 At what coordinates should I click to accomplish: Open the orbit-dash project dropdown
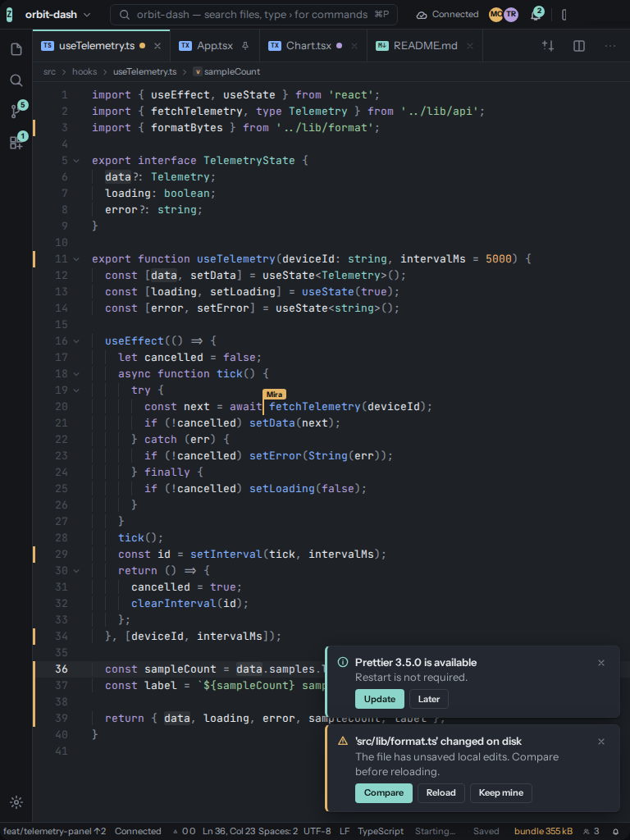[58, 15]
